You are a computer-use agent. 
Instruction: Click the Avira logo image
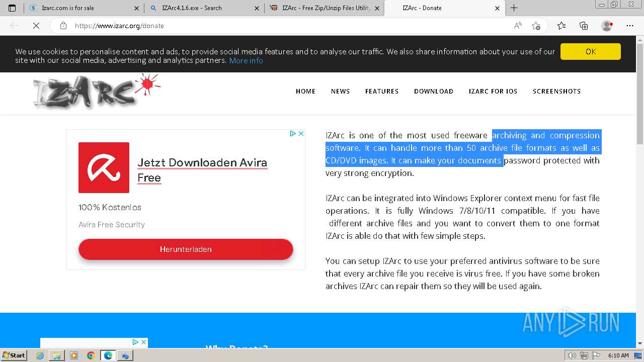tap(104, 167)
